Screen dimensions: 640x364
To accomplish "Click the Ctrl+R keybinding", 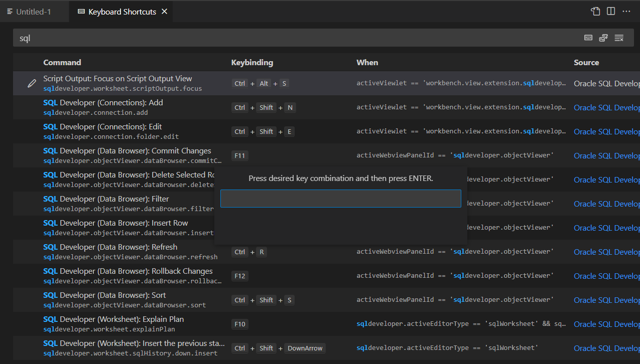I will tap(249, 252).
